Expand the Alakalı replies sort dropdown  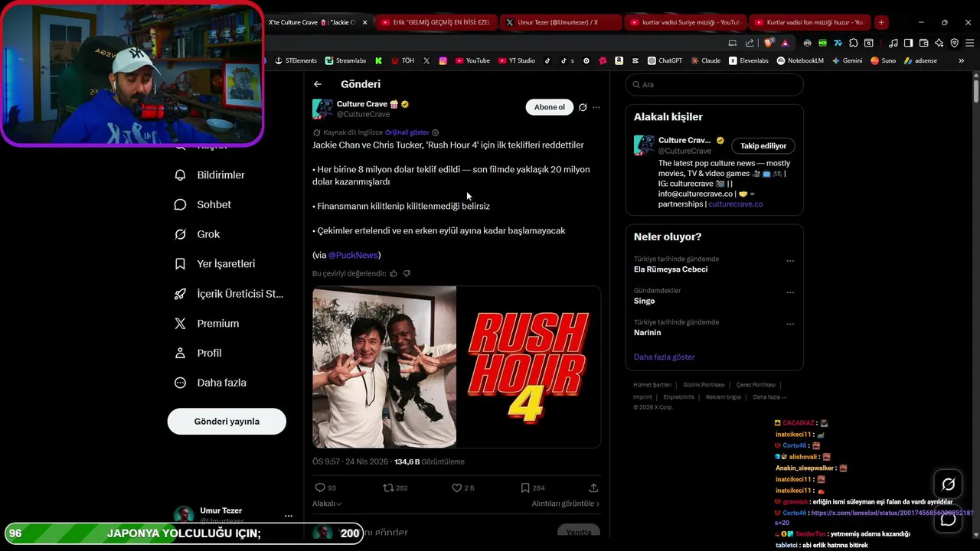click(327, 504)
